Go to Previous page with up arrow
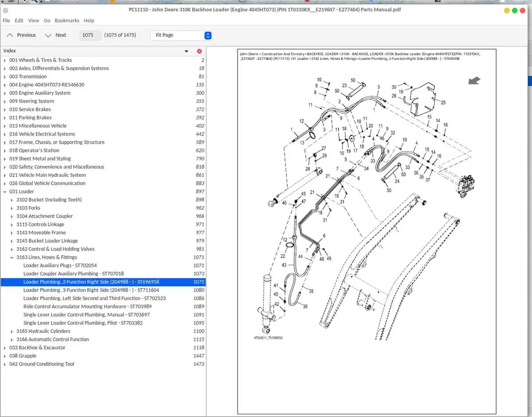Screen dimensions: 532x417 pyautogui.click(x=21, y=35)
